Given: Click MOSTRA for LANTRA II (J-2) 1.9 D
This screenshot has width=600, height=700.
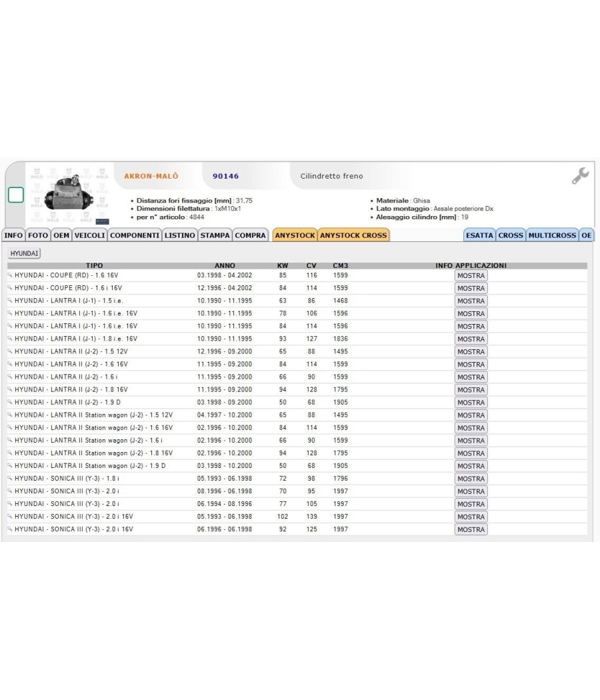Looking at the screenshot, I should coord(471,403).
